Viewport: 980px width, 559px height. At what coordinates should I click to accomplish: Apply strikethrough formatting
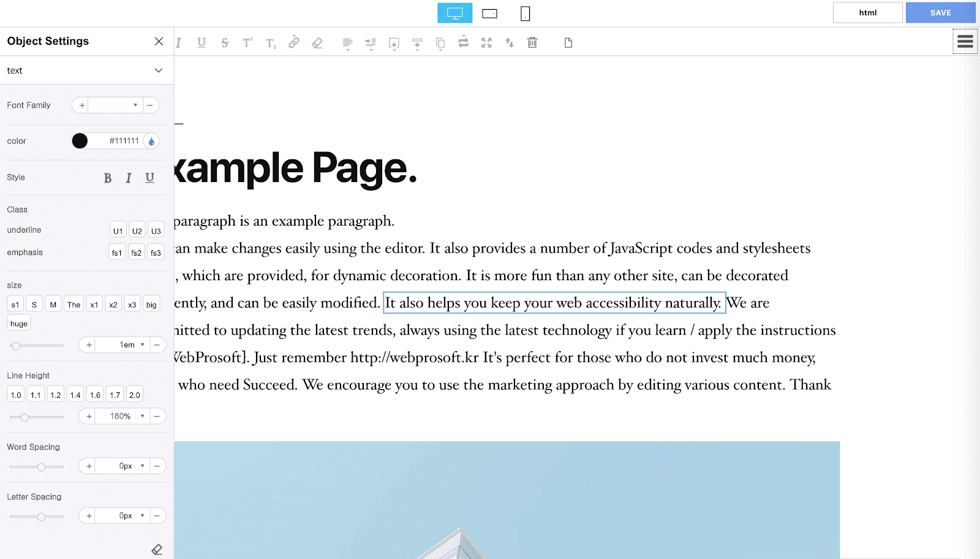[x=225, y=43]
